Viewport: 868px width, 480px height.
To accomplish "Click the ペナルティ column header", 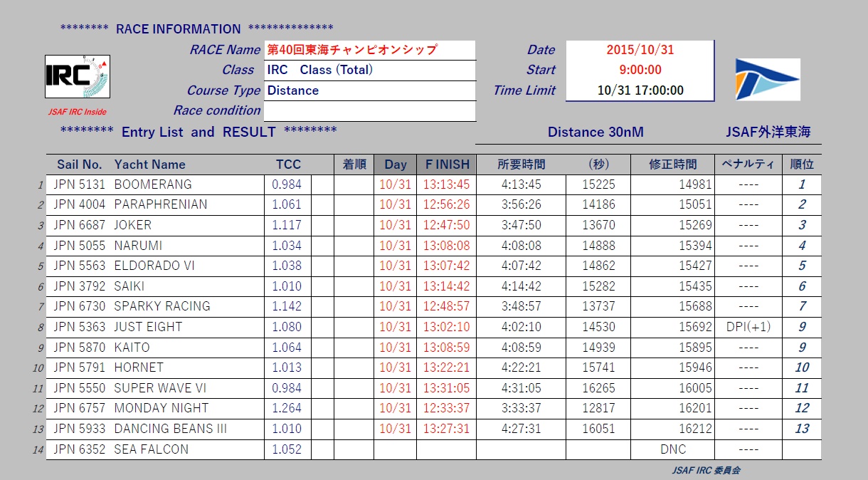I will pyautogui.click(x=748, y=165).
